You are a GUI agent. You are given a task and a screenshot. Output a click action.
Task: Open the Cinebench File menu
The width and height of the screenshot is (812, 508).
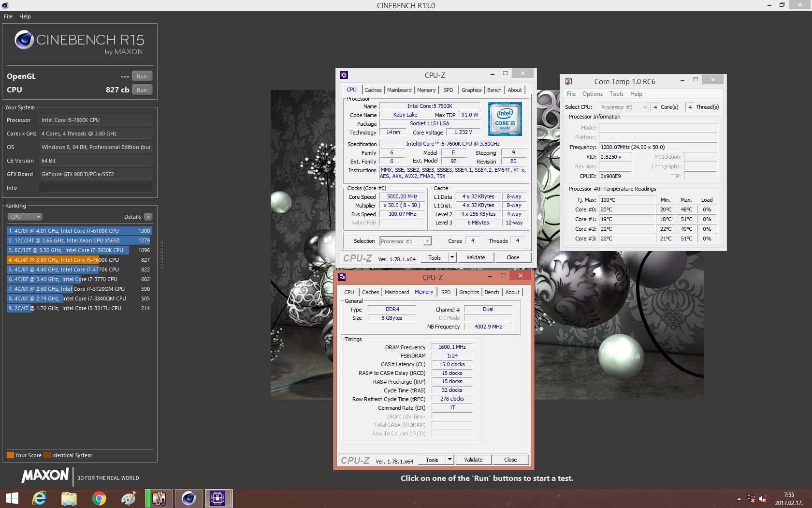[x=8, y=16]
